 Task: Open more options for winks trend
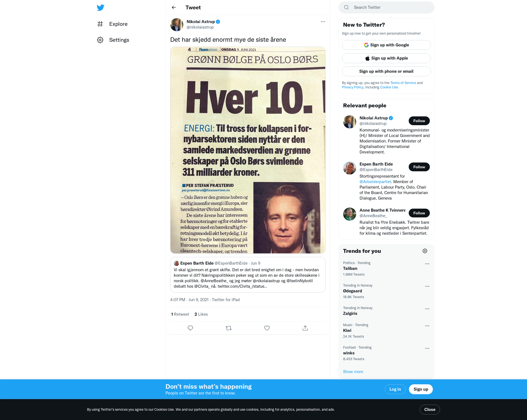(427, 348)
